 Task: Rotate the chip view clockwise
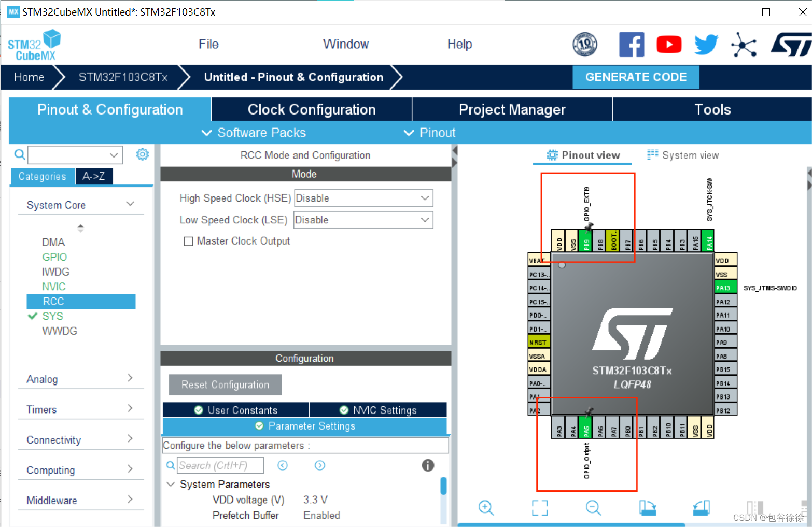pos(647,508)
